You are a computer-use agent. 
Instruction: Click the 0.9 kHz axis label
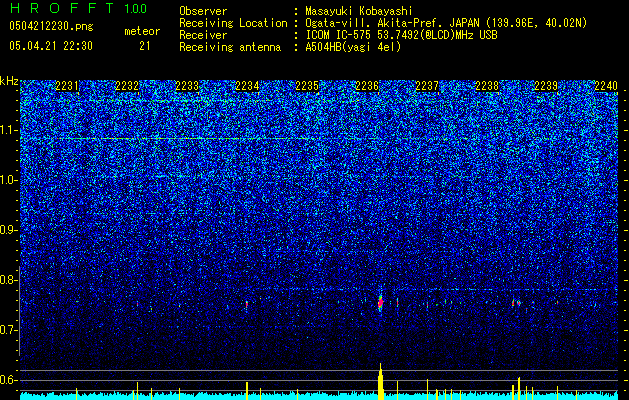9,230
